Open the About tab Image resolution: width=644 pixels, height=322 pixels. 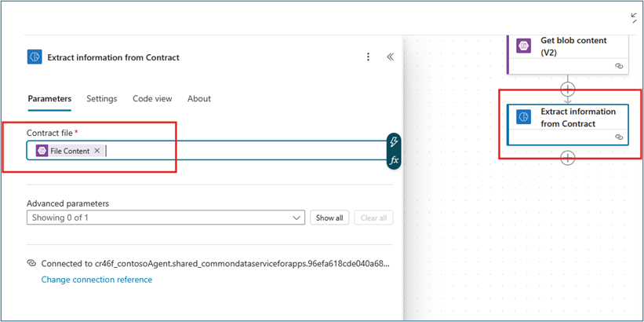(x=199, y=99)
